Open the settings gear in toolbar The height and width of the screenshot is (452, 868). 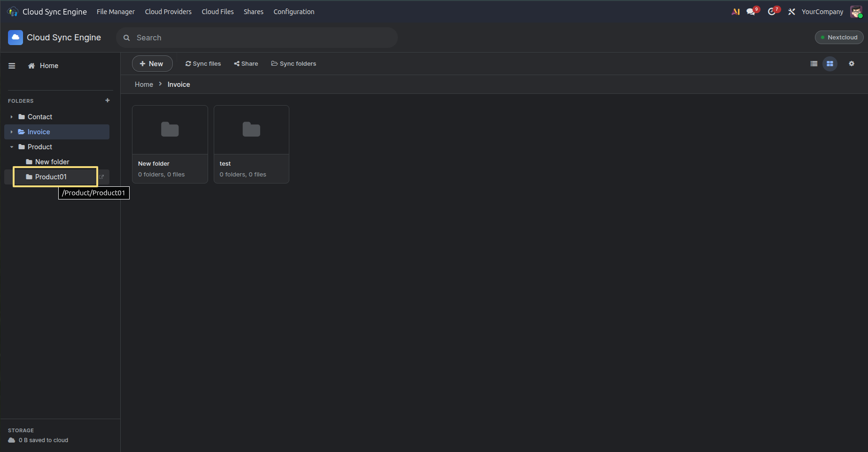point(852,64)
